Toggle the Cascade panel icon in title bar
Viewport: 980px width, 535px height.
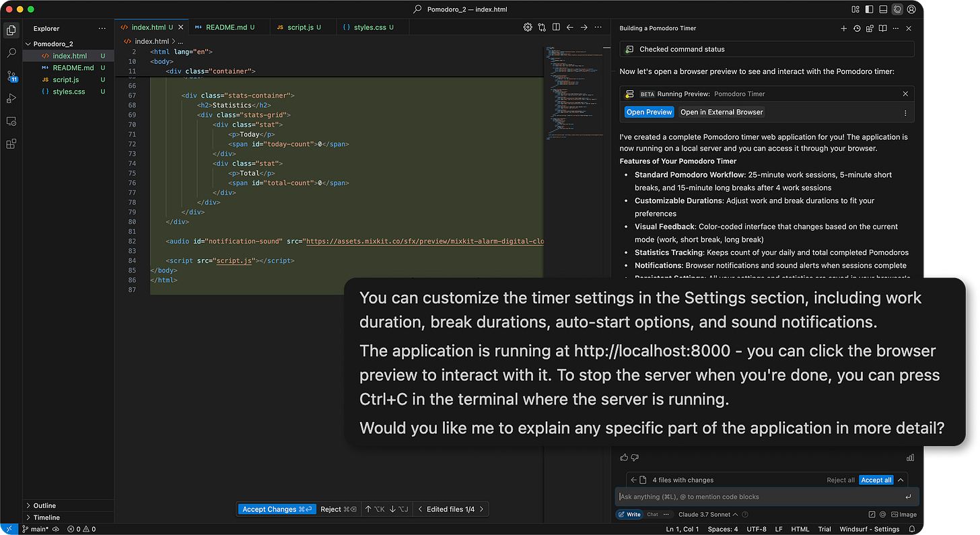(897, 9)
